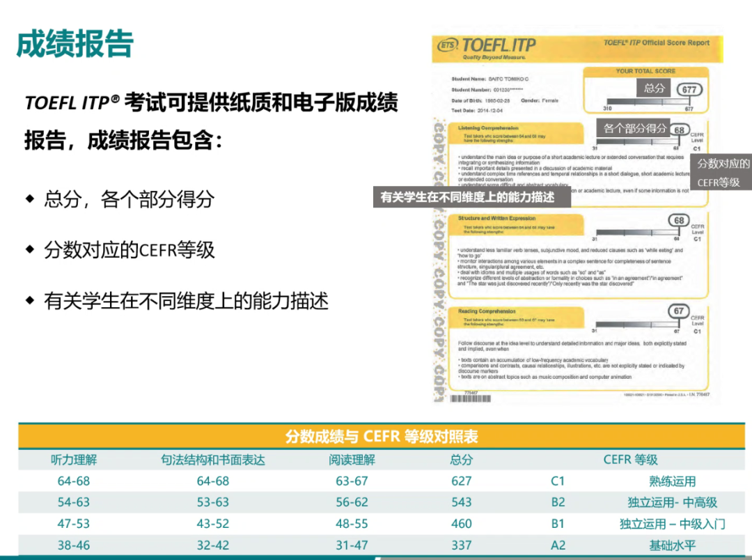752x560 pixels.
Task: Click the B2 level cell
Action: pos(558,502)
